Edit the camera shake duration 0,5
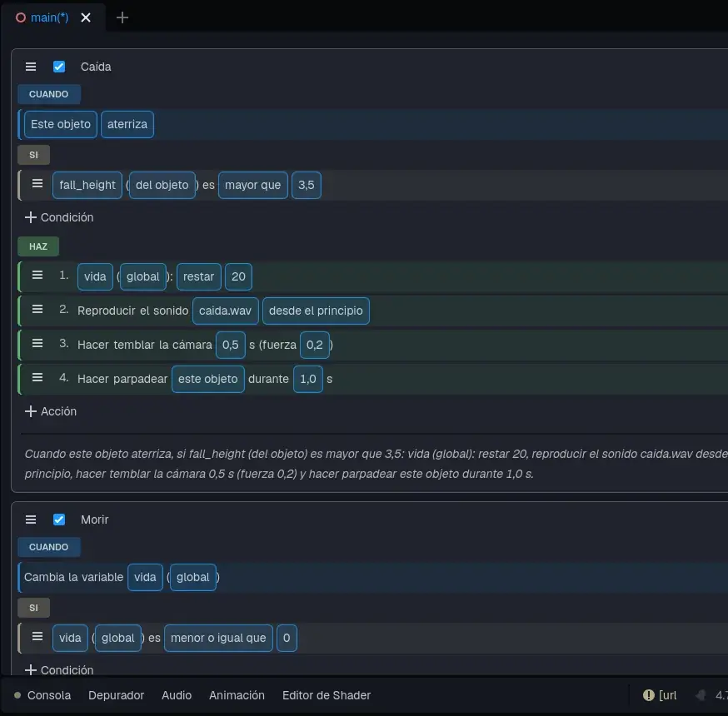Viewport: 728px width, 716px height. coord(230,345)
